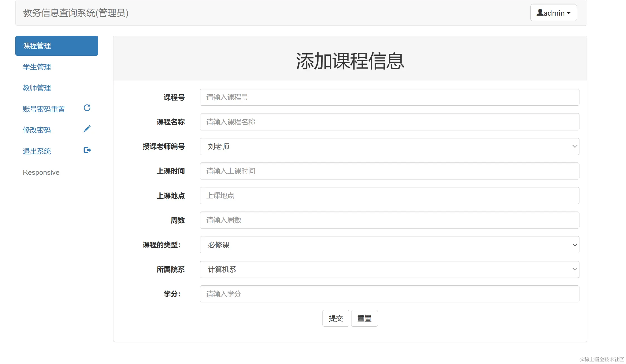Screen dimensions: 626x364
Task: Open the admin dropdown menu
Action: coord(553,13)
